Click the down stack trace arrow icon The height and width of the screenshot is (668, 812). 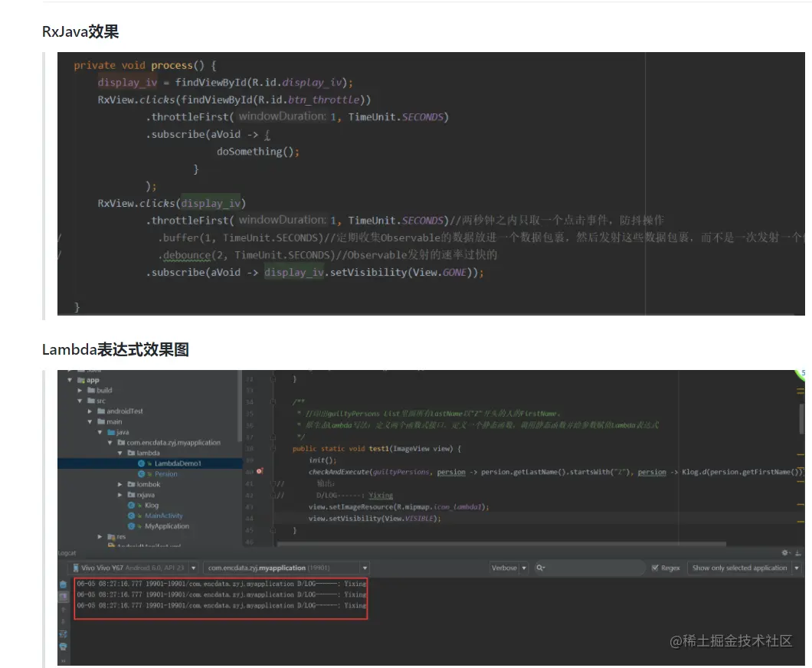(63, 621)
